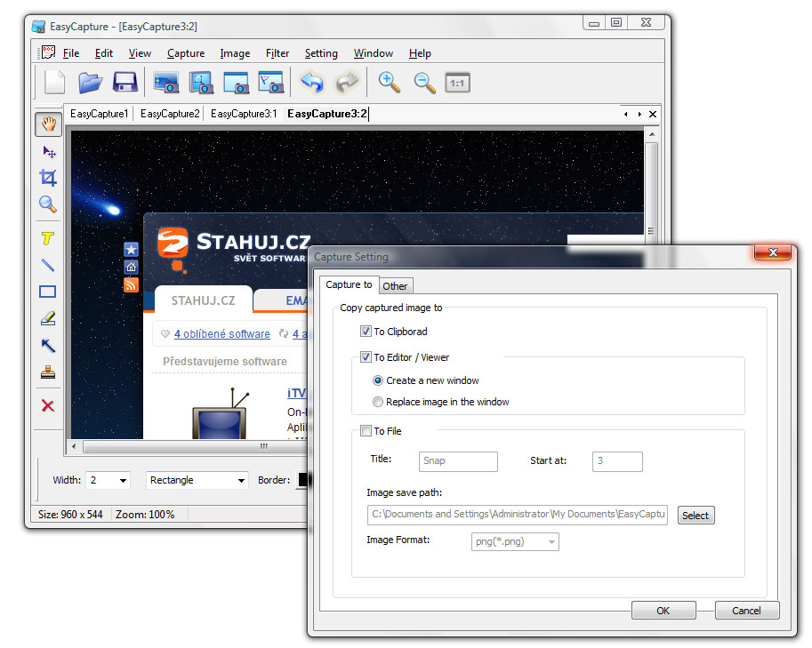Image resolution: width=812 pixels, height=648 pixels.
Task: Open the Image Format png dropdown
Action: pyautogui.click(x=515, y=542)
